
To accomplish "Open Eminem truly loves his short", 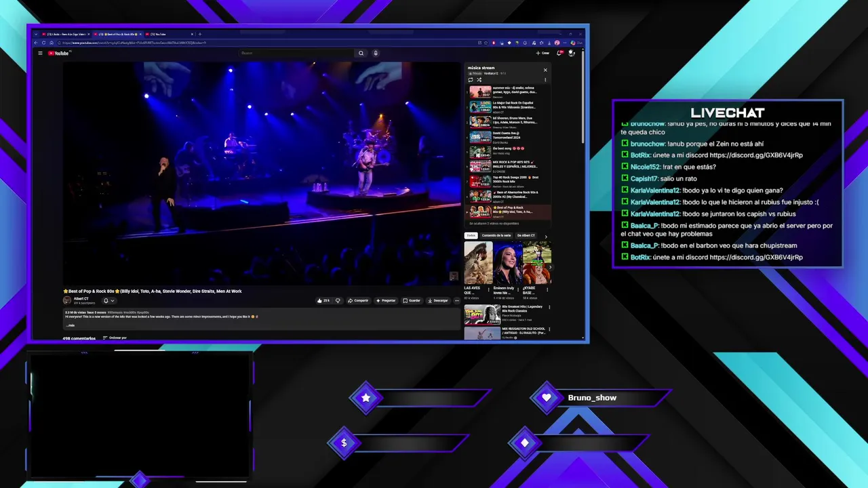I will (x=507, y=263).
